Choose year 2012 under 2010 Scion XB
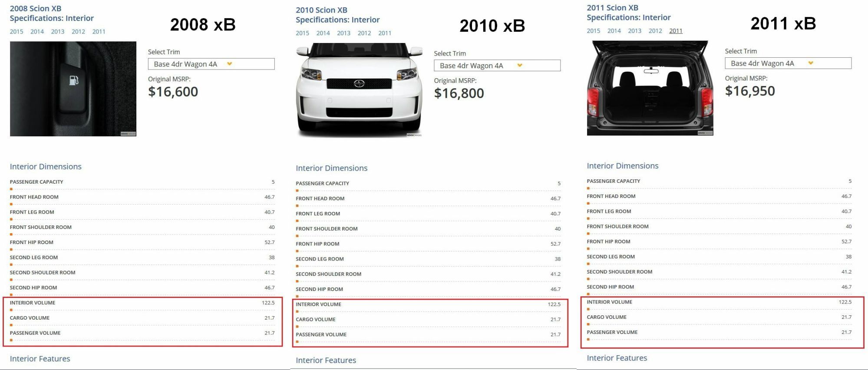This screenshot has height=370, width=868. pos(364,33)
